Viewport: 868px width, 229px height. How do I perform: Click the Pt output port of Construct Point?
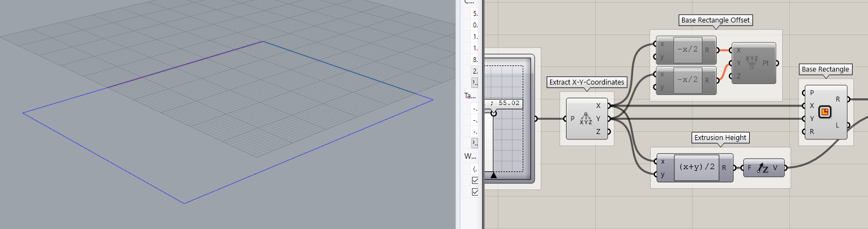(777, 63)
